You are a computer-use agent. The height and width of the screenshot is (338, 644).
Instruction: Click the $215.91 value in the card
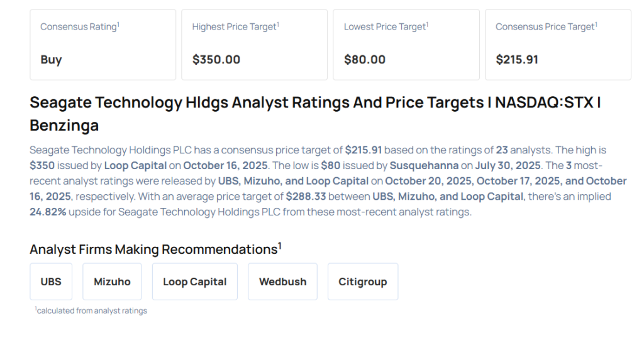click(517, 60)
